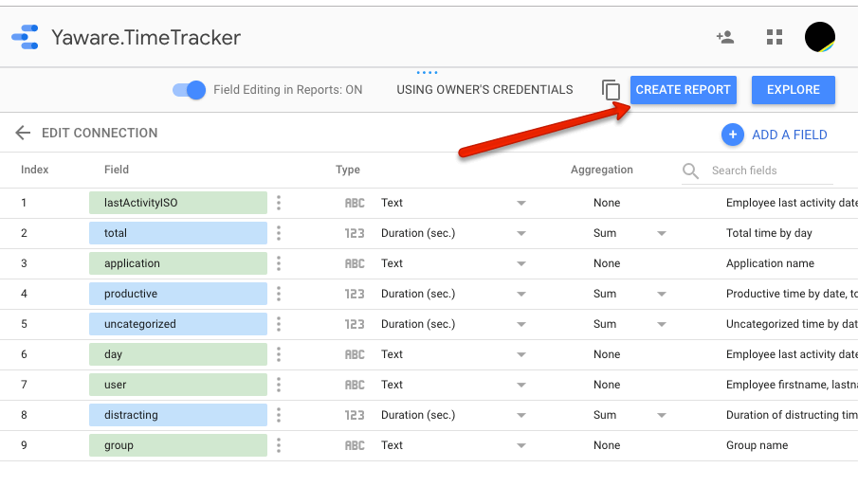Click the Index column header
Viewport: 858px width, 504px height.
(x=34, y=170)
